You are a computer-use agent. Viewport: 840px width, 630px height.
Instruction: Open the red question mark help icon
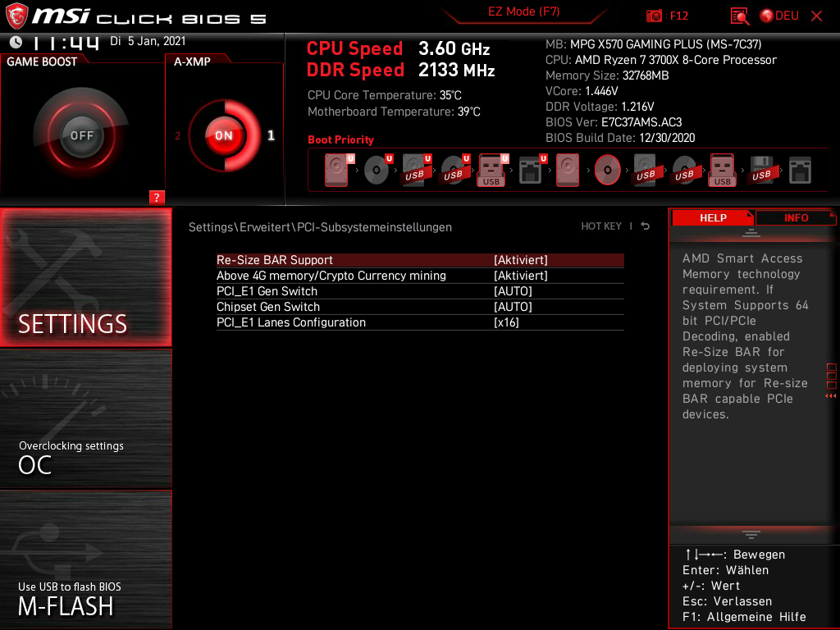click(157, 197)
